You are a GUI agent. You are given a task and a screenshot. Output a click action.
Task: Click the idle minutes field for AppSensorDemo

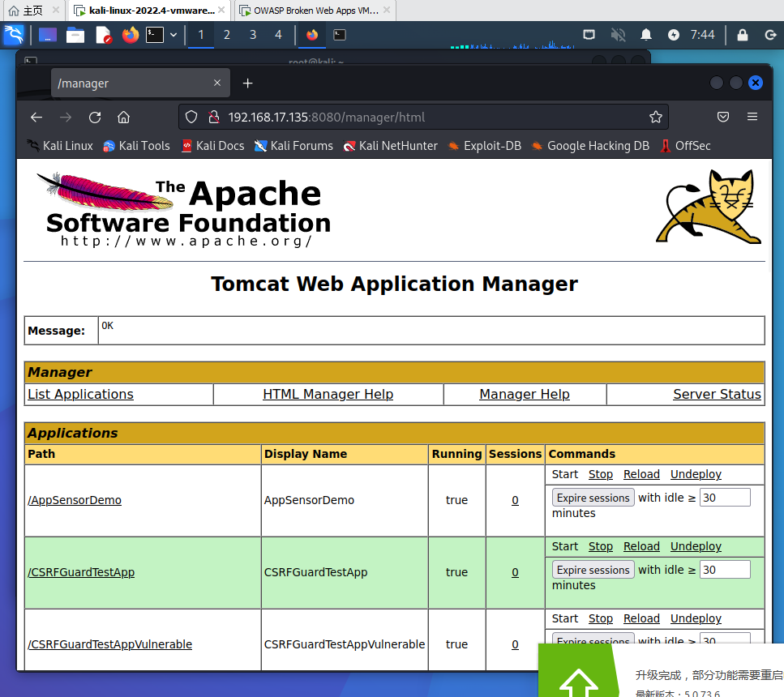[724, 498]
